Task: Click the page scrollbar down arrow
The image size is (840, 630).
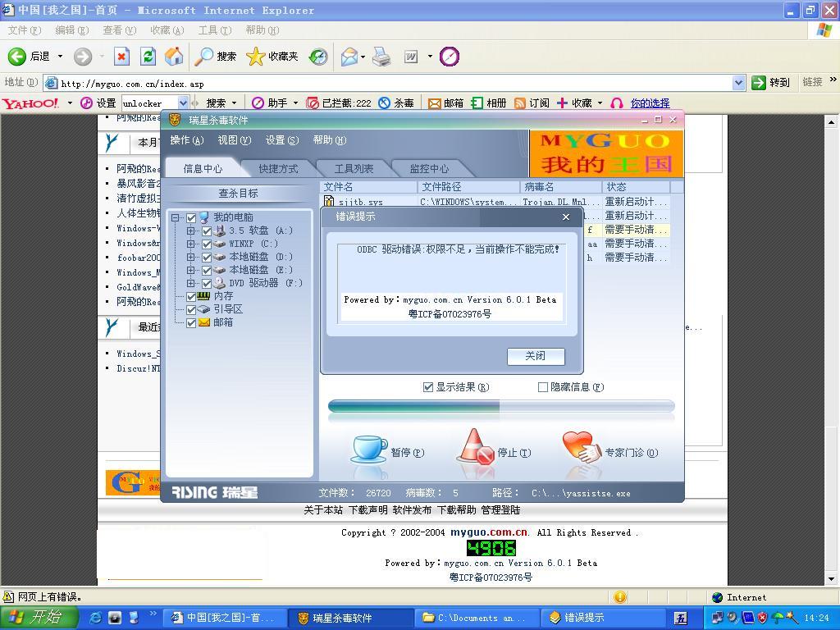Action: [x=832, y=578]
